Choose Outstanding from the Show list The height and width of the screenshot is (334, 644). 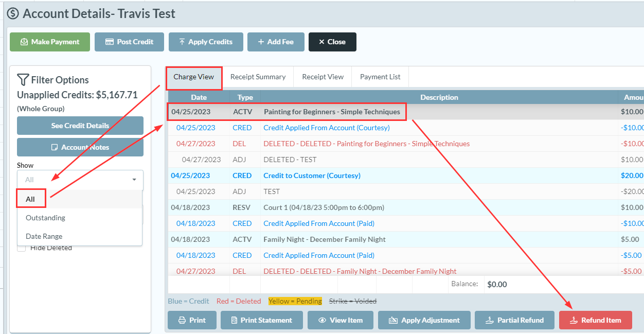click(x=45, y=218)
